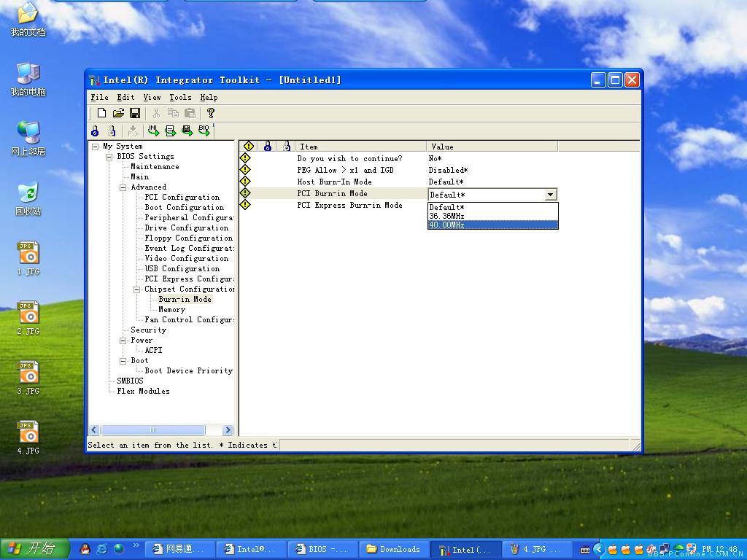Click warning icon beside Host Burn-In Mode

245,182
